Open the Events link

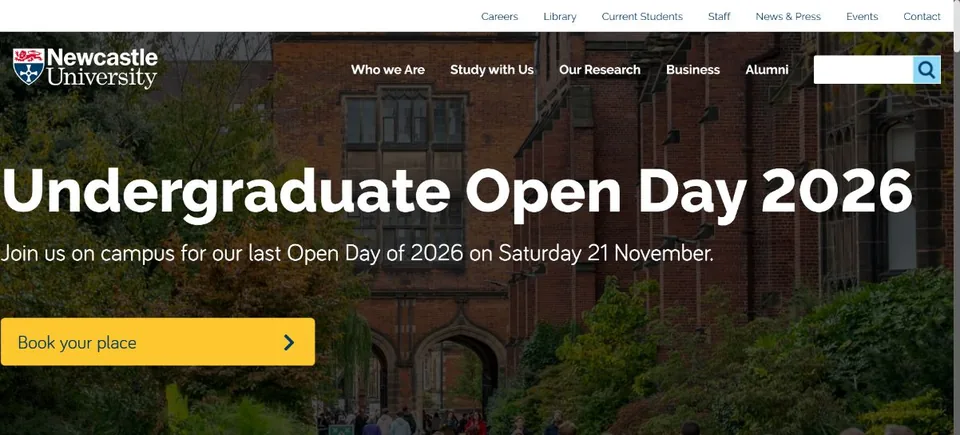862,17
